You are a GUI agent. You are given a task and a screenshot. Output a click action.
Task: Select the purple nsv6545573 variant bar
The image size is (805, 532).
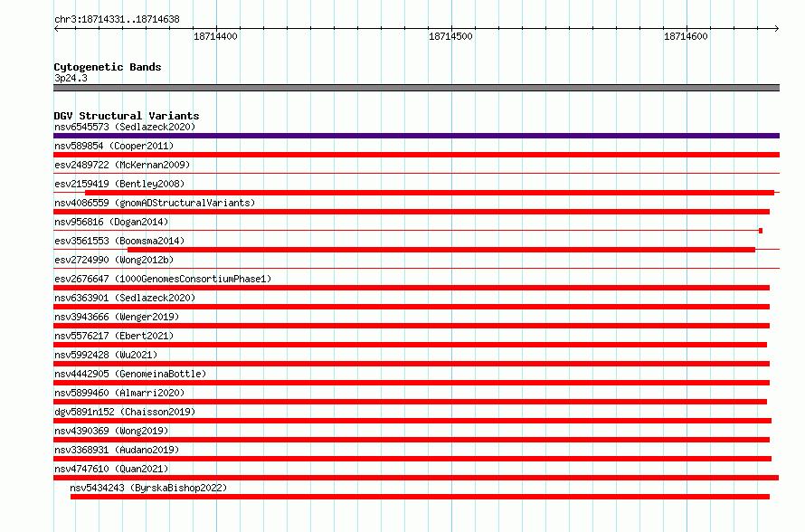click(416, 136)
